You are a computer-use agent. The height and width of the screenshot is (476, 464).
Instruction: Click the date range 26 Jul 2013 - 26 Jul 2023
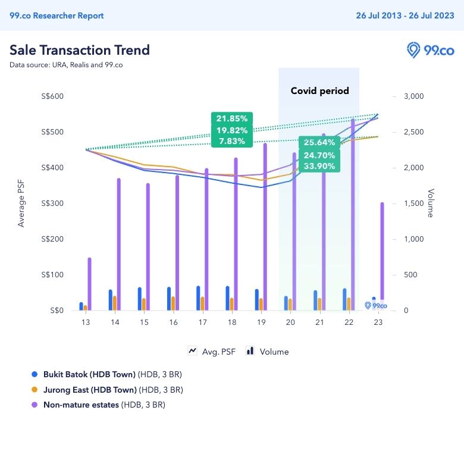405,15
